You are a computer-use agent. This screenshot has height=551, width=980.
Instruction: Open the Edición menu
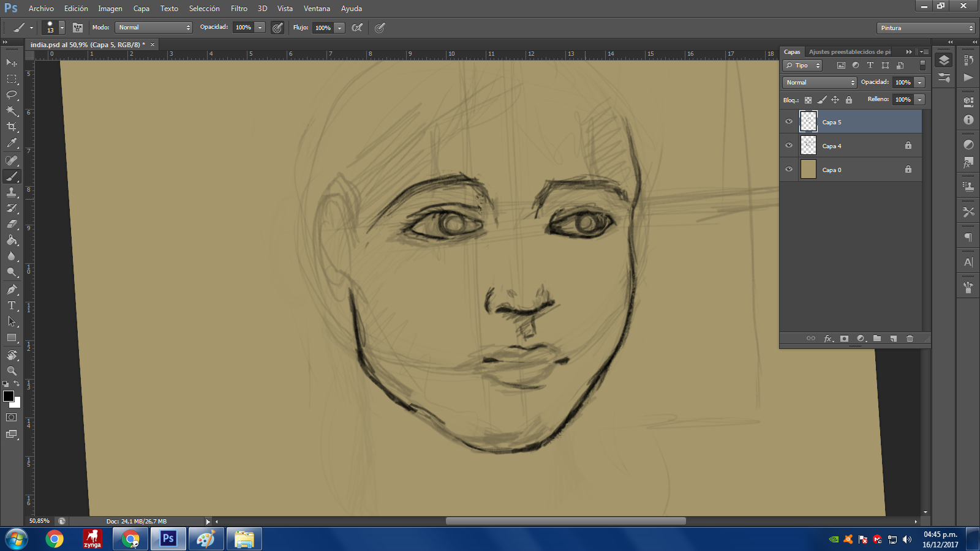[76, 9]
